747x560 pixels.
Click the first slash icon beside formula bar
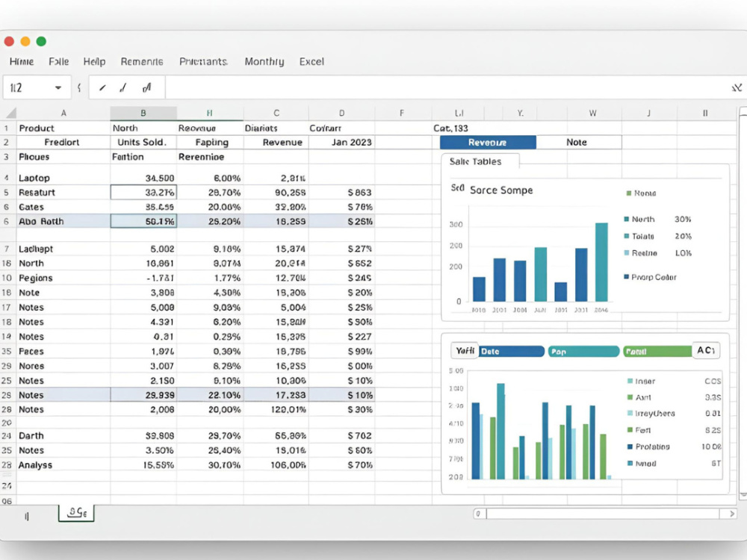102,87
